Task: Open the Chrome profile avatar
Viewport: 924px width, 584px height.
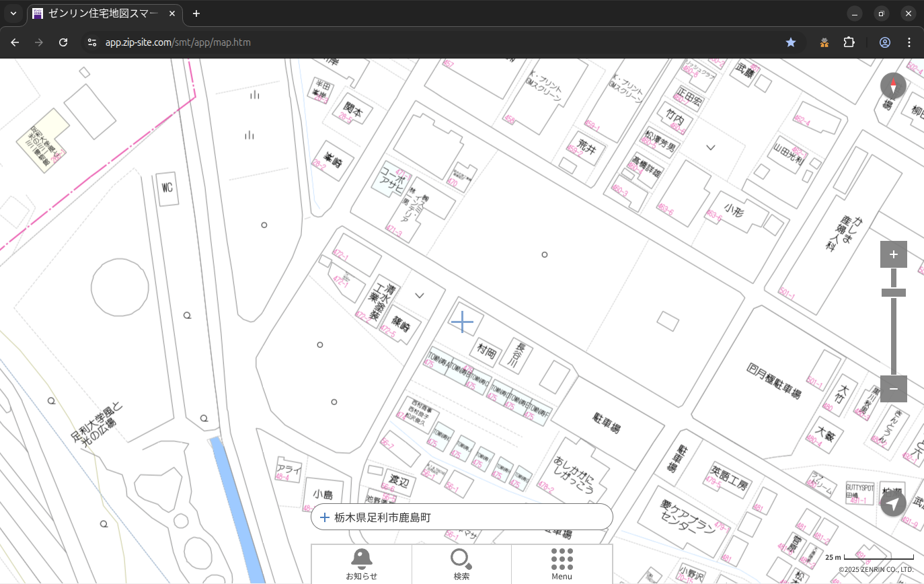Action: click(x=885, y=42)
